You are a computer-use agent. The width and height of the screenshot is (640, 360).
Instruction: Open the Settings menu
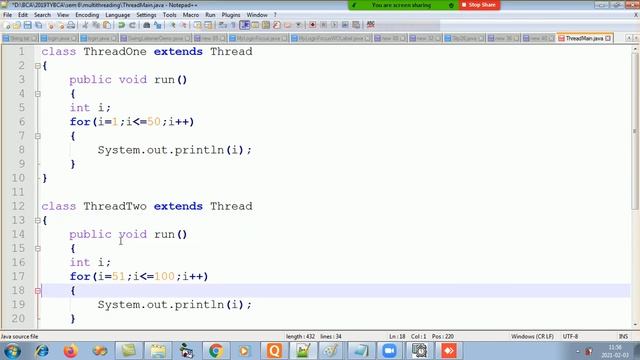click(146, 15)
